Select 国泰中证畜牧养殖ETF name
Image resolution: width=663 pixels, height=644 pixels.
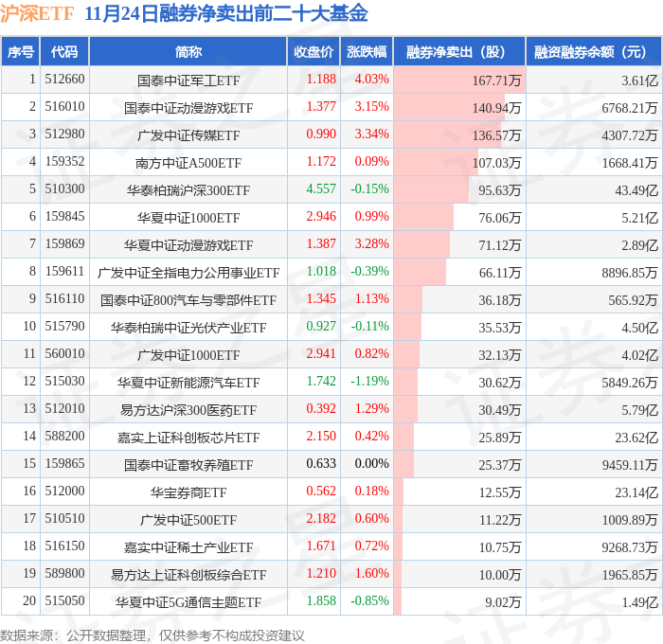click(188, 465)
